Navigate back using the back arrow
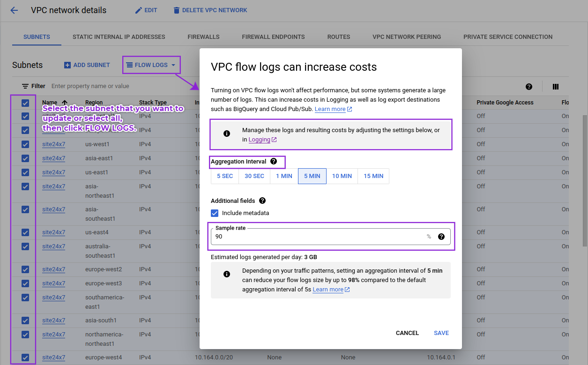Viewport: 588px width, 365px height. pyautogui.click(x=14, y=10)
